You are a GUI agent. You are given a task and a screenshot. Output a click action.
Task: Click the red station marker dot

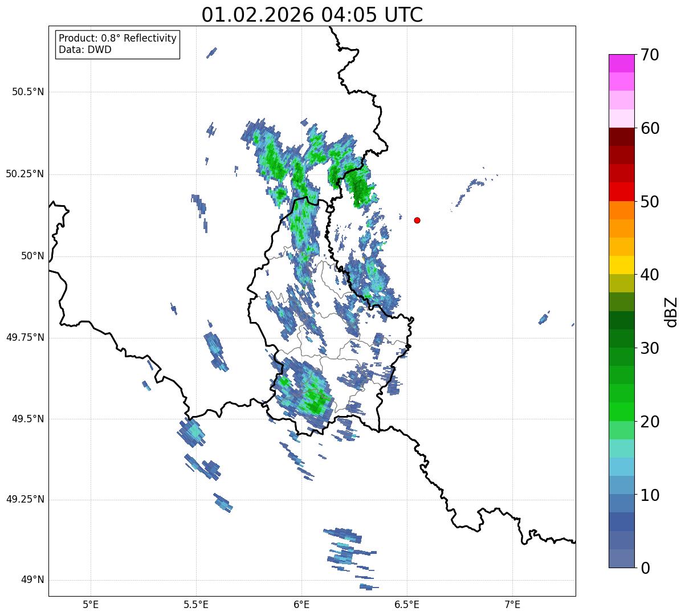[417, 220]
